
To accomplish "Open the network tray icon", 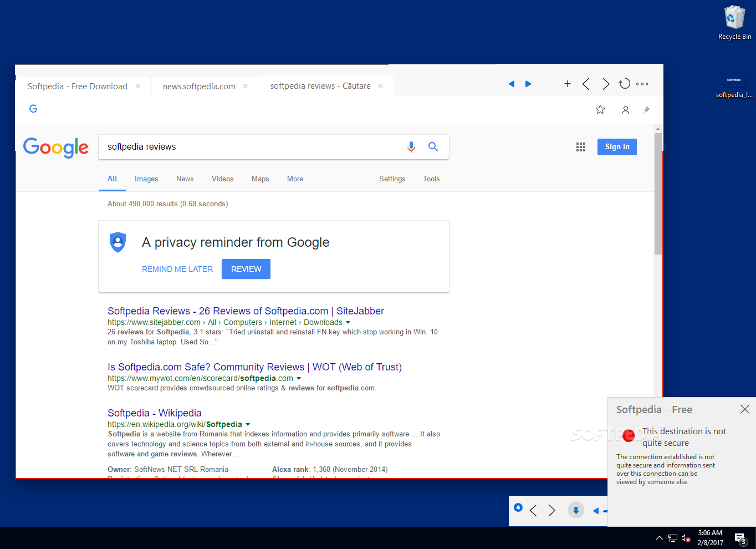I will (673, 538).
